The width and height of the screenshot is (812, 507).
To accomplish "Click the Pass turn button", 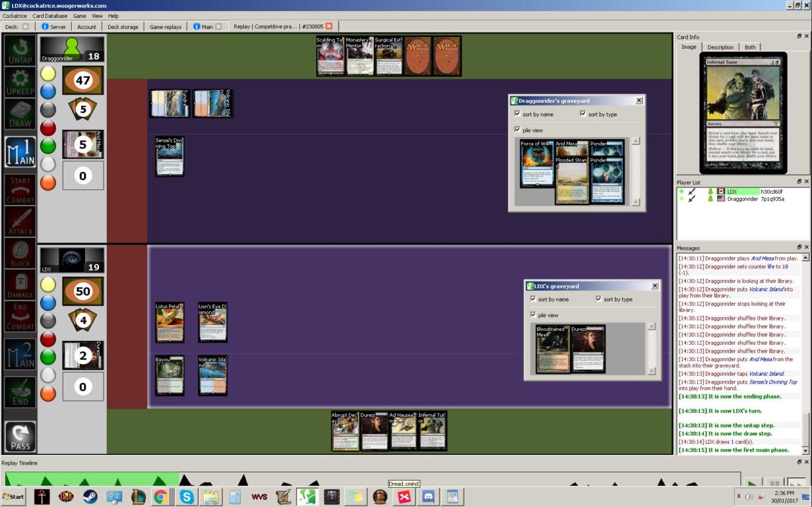I will click(x=20, y=437).
